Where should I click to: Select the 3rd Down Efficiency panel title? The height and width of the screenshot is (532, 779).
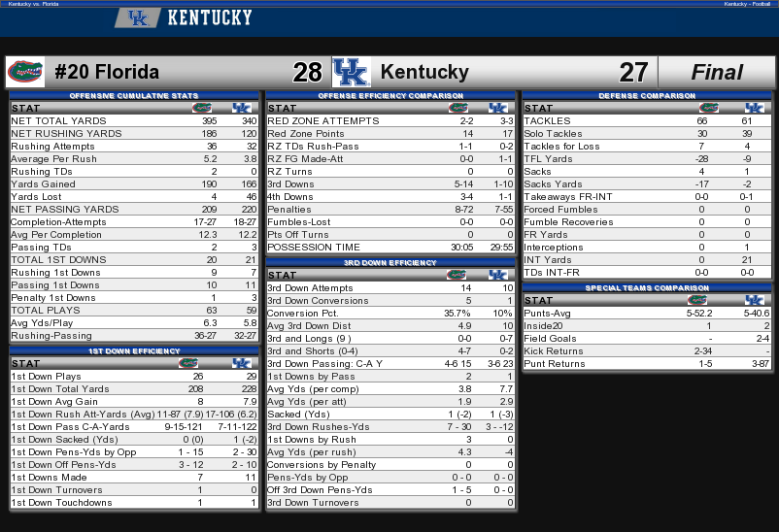[390, 262]
